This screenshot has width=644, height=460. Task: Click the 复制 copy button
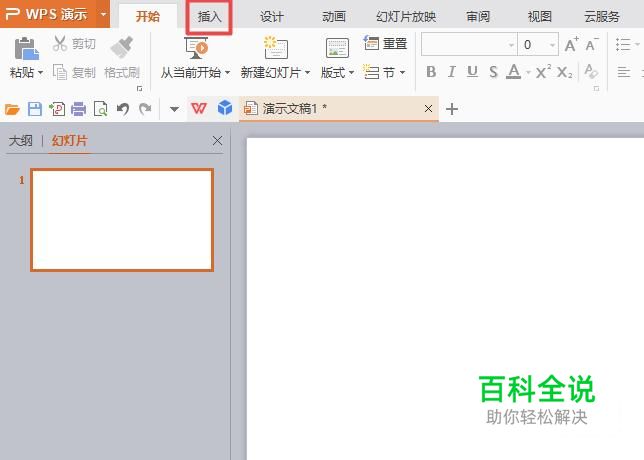[74, 73]
